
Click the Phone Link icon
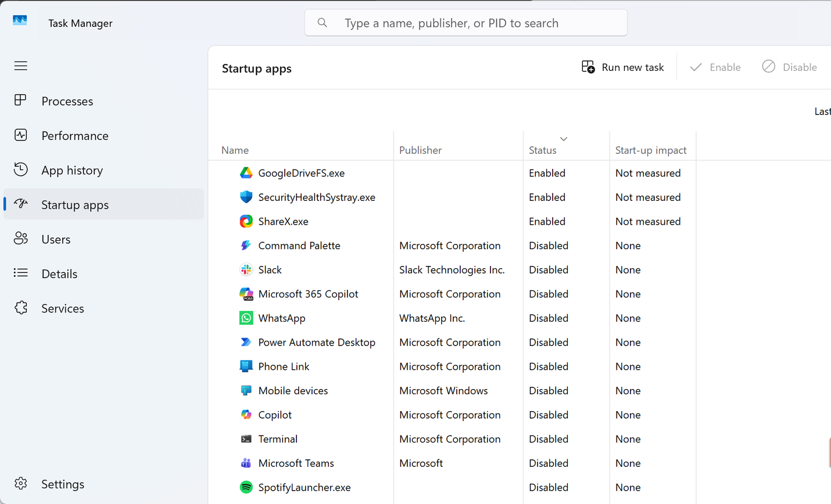[x=246, y=366]
